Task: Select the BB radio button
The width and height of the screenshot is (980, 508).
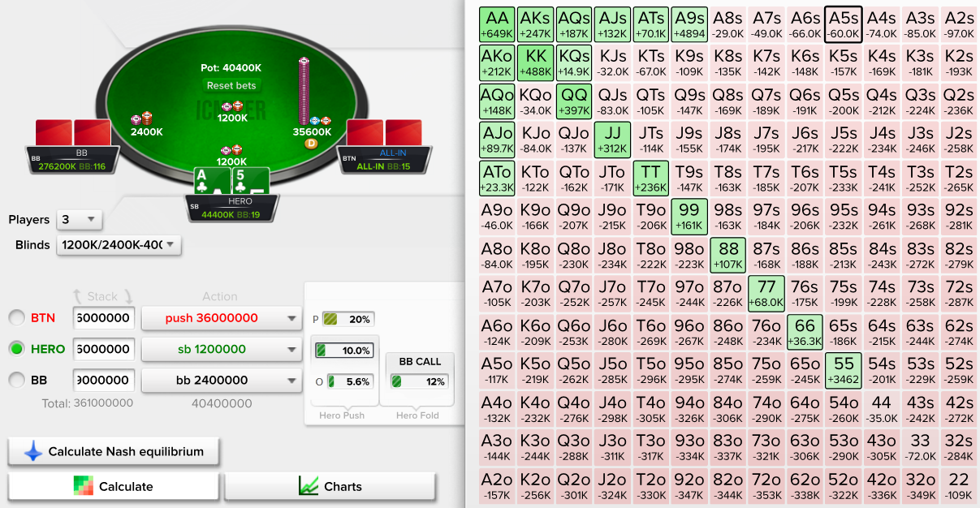Action: pyautogui.click(x=15, y=379)
